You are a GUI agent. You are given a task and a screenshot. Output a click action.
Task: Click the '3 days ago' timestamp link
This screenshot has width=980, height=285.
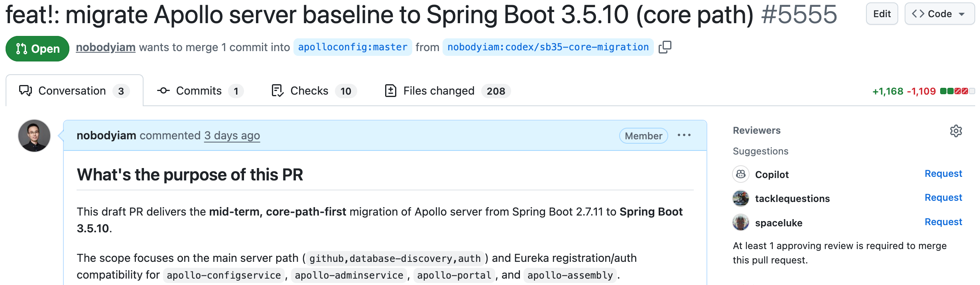coord(232,136)
